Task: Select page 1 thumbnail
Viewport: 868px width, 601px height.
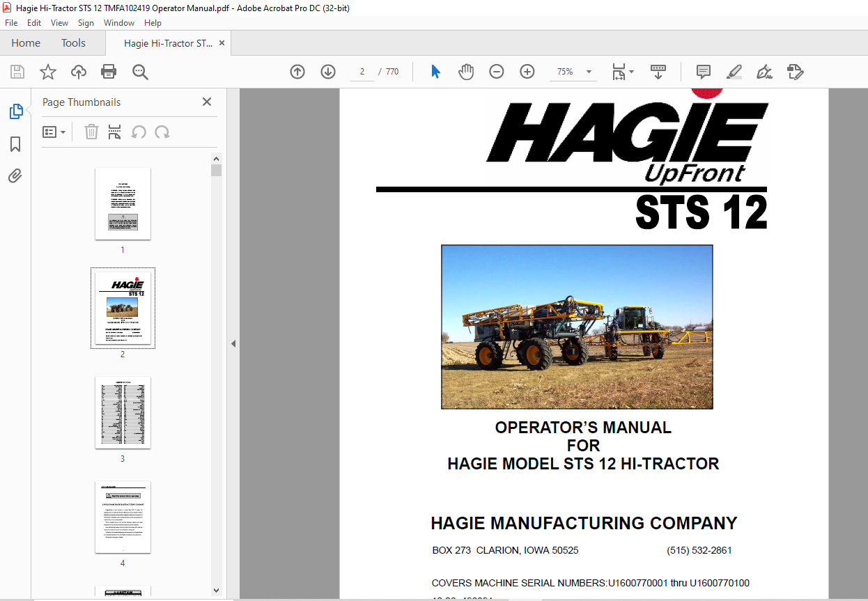Action: (x=123, y=203)
